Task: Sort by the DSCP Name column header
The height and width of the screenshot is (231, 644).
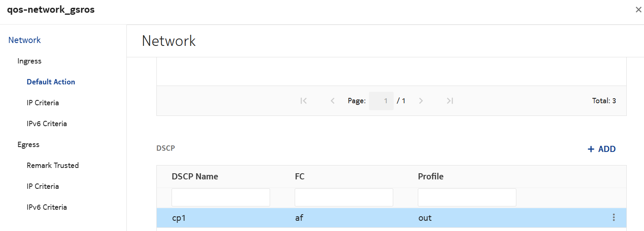Action: click(195, 177)
